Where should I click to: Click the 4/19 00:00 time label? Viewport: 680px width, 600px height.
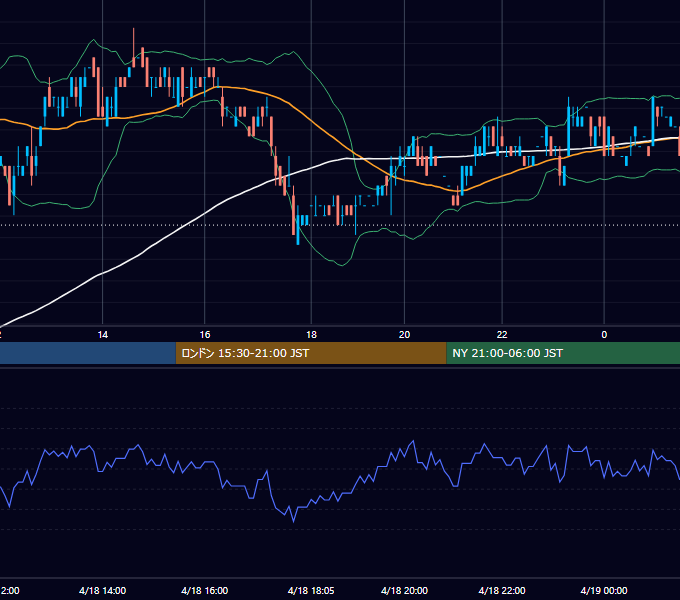click(x=604, y=590)
